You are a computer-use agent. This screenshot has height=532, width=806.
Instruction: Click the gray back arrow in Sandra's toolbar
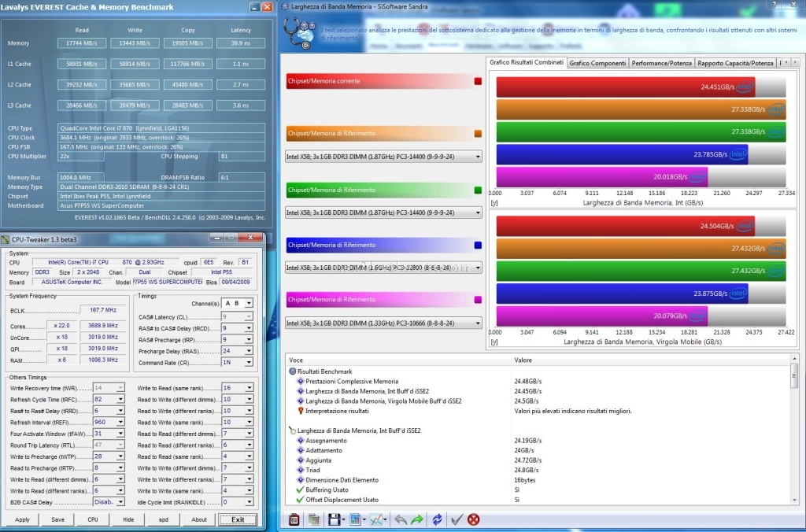coord(401,519)
